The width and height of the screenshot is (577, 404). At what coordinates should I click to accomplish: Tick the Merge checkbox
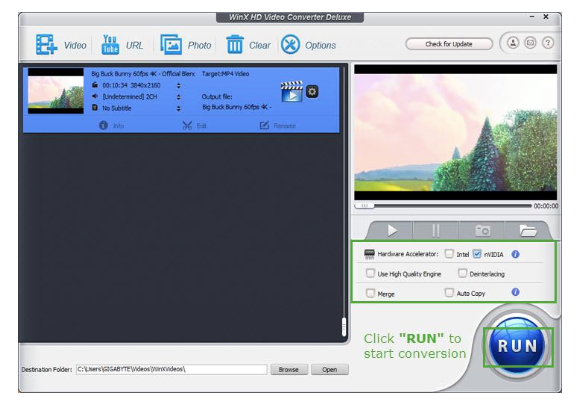coord(370,293)
